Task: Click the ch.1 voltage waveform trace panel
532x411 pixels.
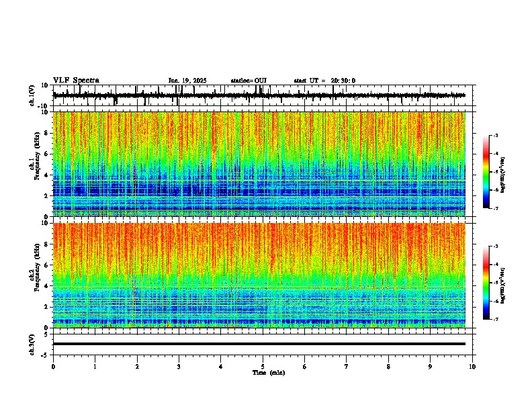Action: [x=264, y=95]
